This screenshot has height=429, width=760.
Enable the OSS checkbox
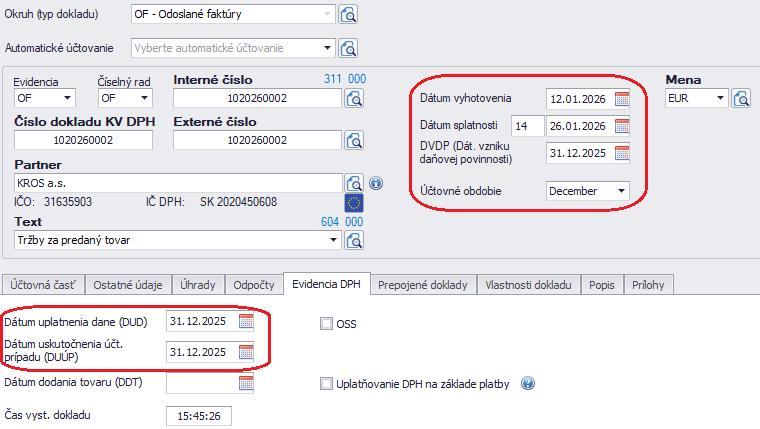coord(326,323)
